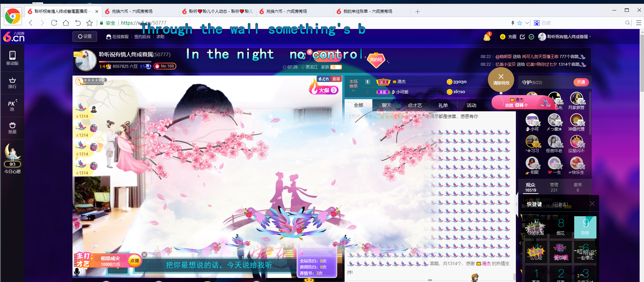
Task: Switch to browser tab 我的来往账单
Action: pos(372,11)
